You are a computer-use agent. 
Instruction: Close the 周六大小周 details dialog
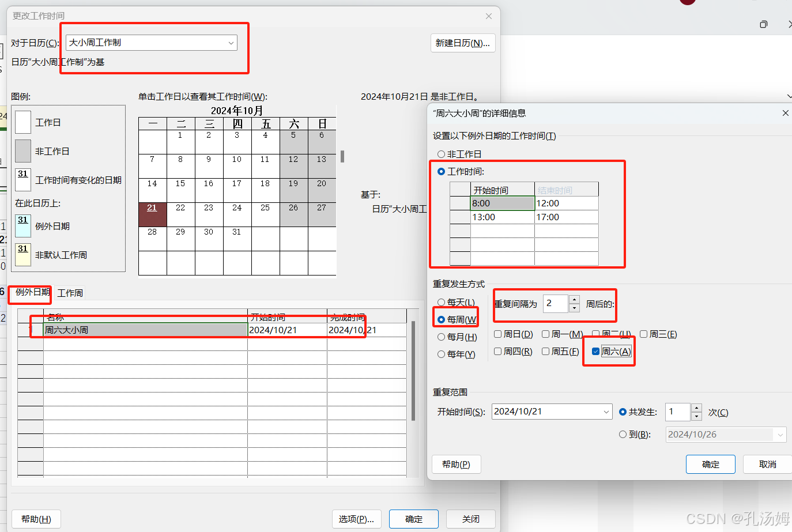[x=785, y=113]
